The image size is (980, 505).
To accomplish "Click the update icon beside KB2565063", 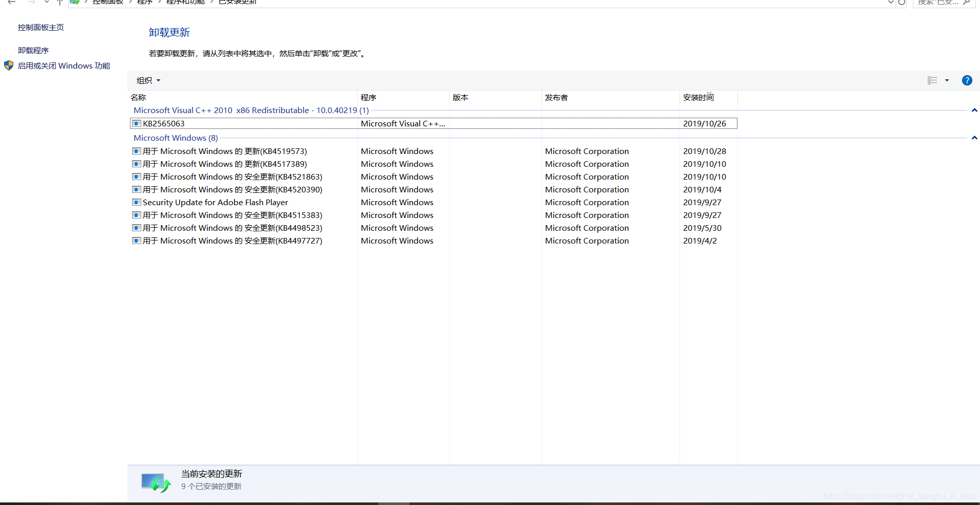I will 136,123.
